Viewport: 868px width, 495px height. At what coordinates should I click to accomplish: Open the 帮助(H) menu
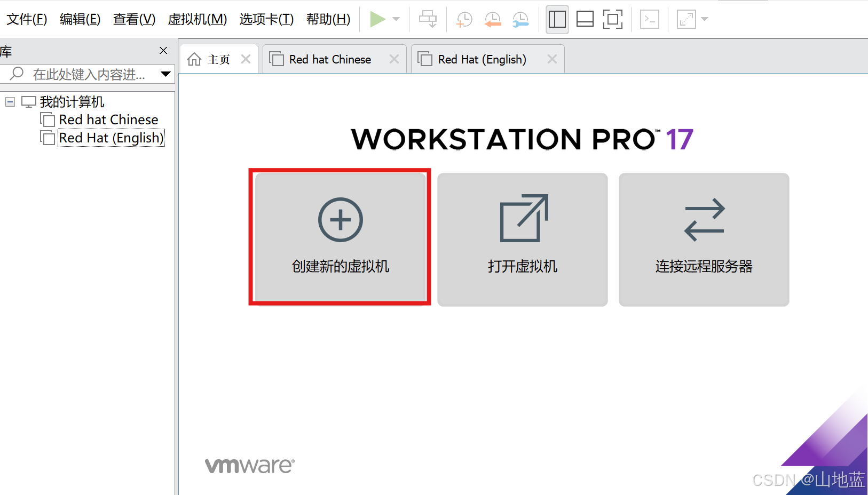click(x=329, y=19)
